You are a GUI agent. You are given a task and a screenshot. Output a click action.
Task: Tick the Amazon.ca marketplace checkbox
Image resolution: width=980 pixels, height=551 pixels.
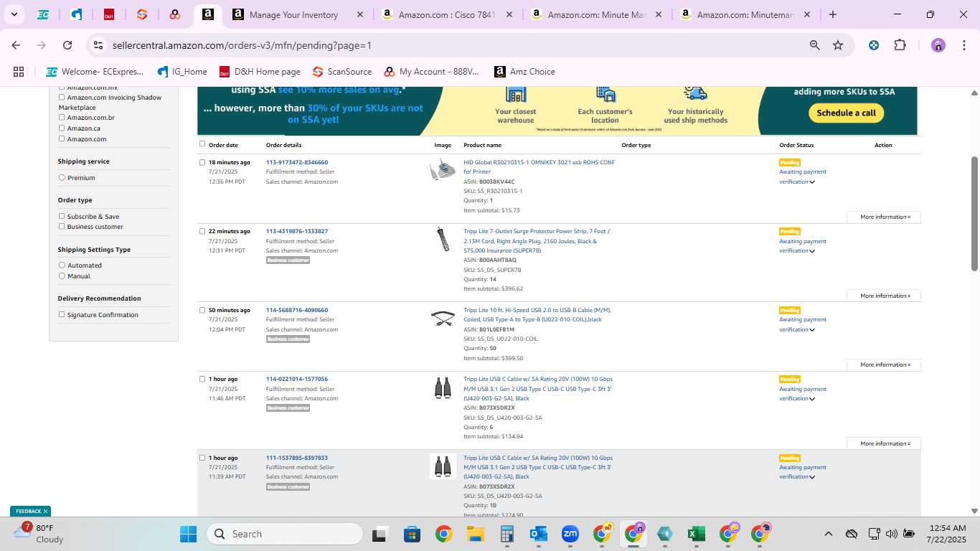pyautogui.click(x=62, y=128)
